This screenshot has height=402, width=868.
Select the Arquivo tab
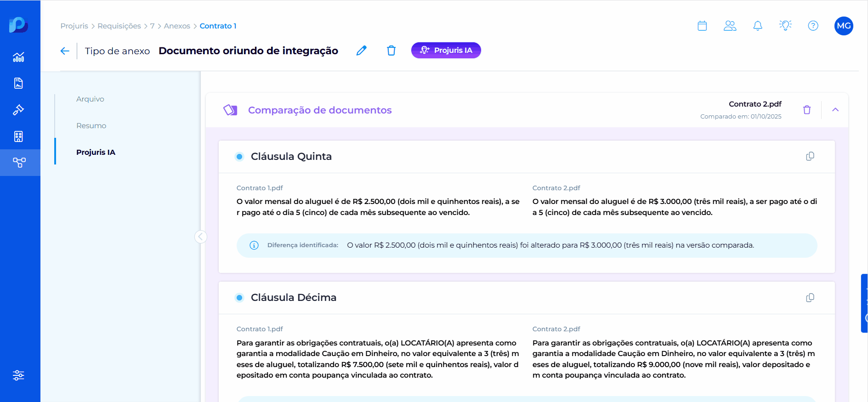pyautogui.click(x=90, y=99)
